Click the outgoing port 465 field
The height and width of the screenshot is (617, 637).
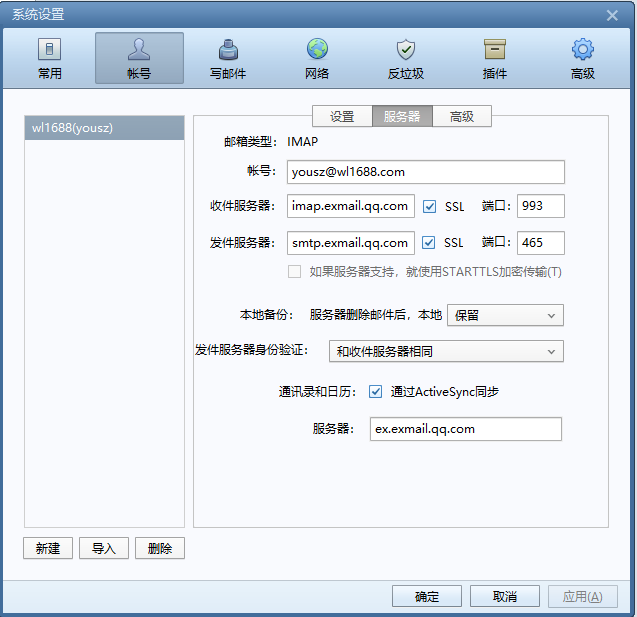click(541, 243)
